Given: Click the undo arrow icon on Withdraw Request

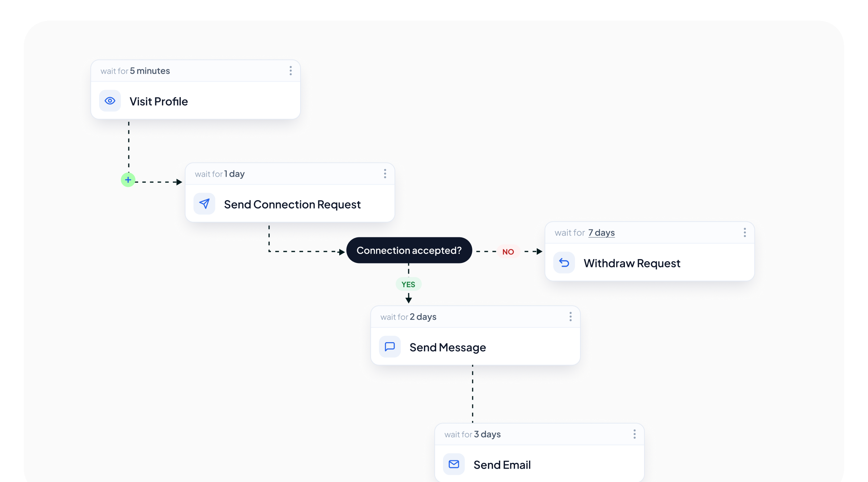Looking at the screenshot, I should click(564, 263).
